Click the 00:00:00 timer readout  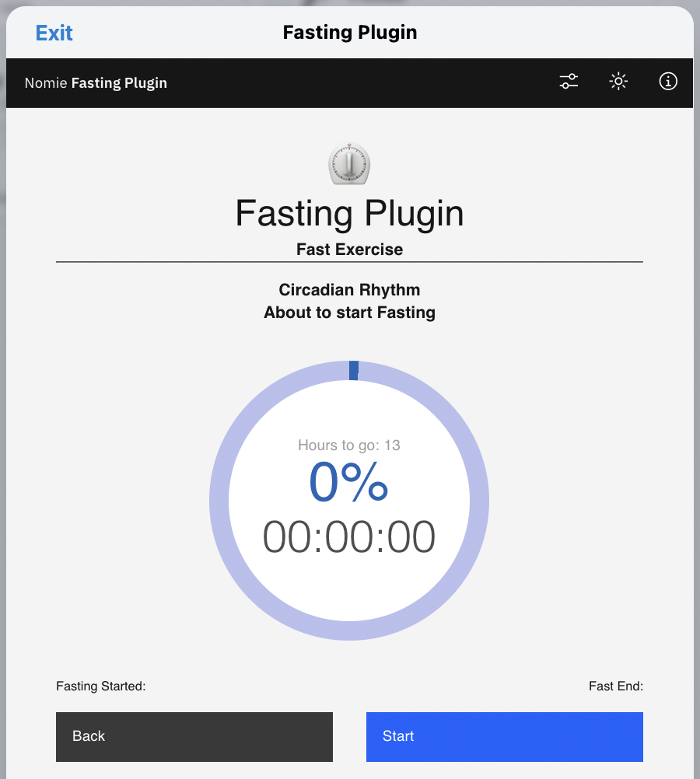(x=349, y=537)
